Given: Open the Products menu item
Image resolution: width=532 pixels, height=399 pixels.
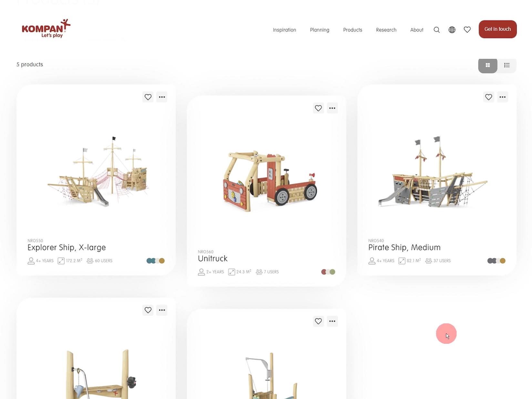Looking at the screenshot, I should (353, 30).
